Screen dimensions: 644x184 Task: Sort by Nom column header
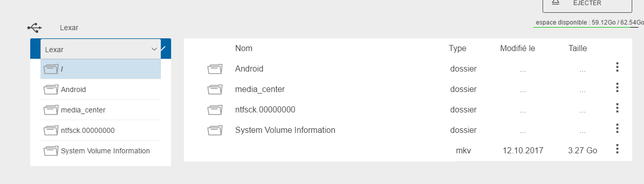coord(244,49)
